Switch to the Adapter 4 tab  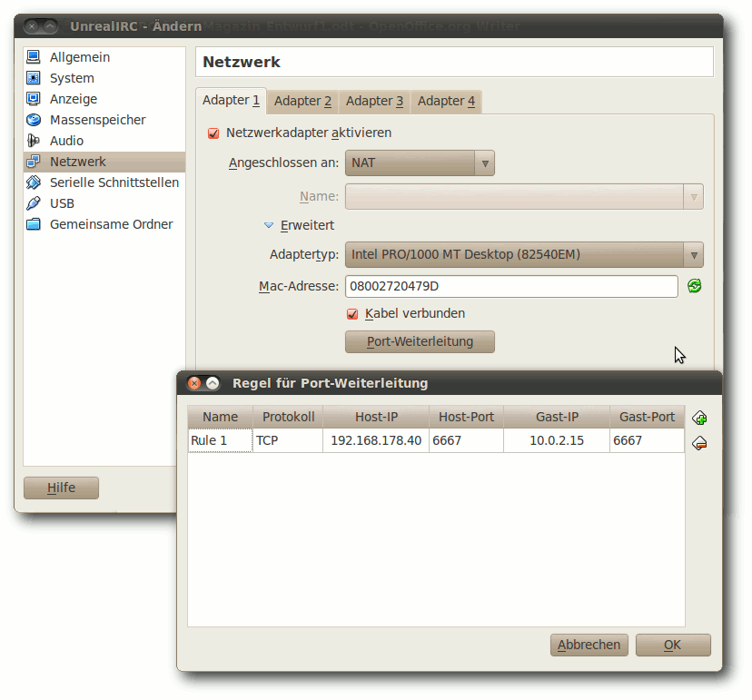[446, 101]
